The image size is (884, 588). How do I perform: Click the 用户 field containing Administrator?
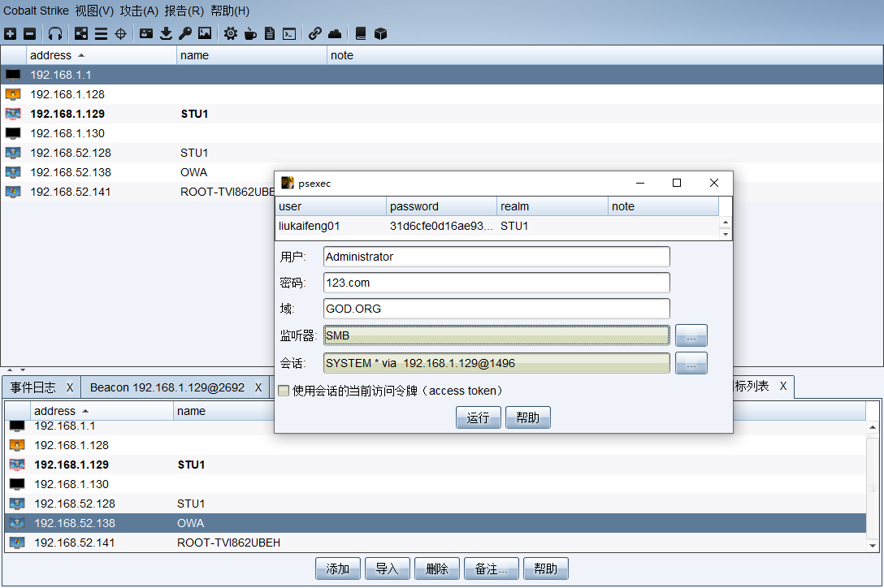[x=496, y=257]
